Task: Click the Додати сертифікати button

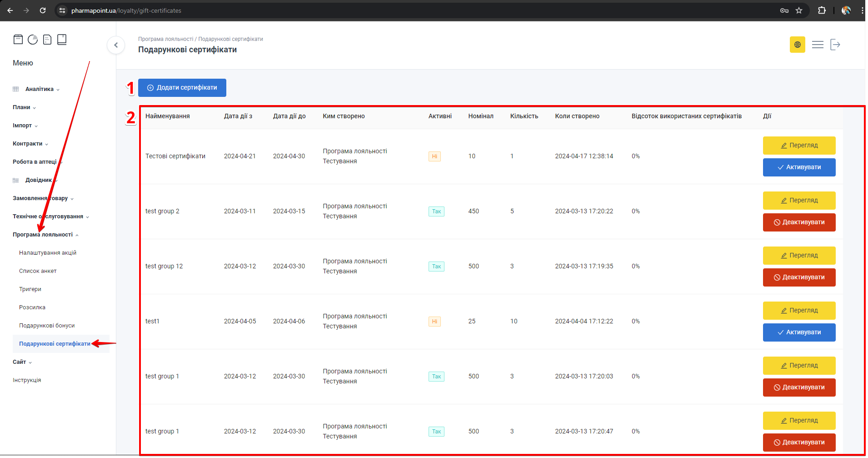Action: [x=182, y=88]
